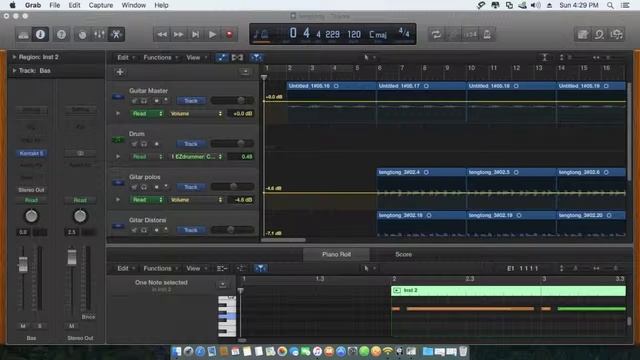
Task: Open the tracks area View menu
Action: pyautogui.click(x=196, y=58)
